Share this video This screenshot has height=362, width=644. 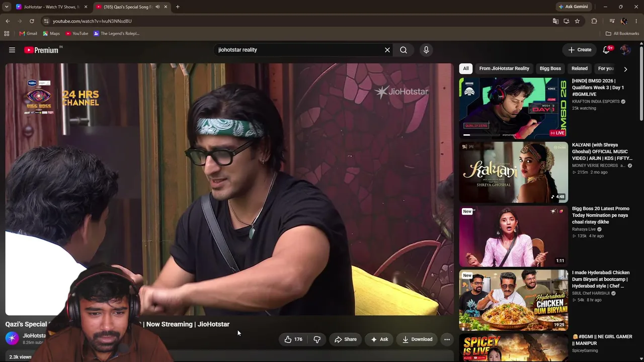pyautogui.click(x=346, y=339)
